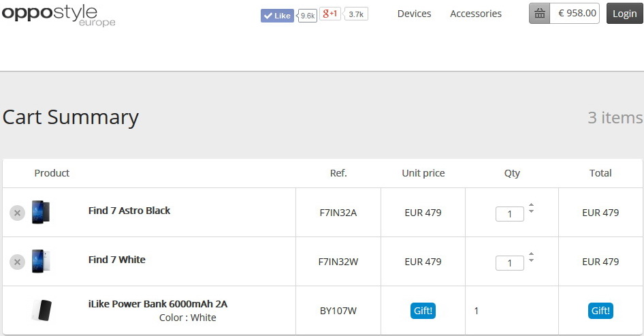Image resolution: width=644 pixels, height=336 pixels.
Task: Open the iLike Power Bank thumbnail
Action: (x=42, y=310)
